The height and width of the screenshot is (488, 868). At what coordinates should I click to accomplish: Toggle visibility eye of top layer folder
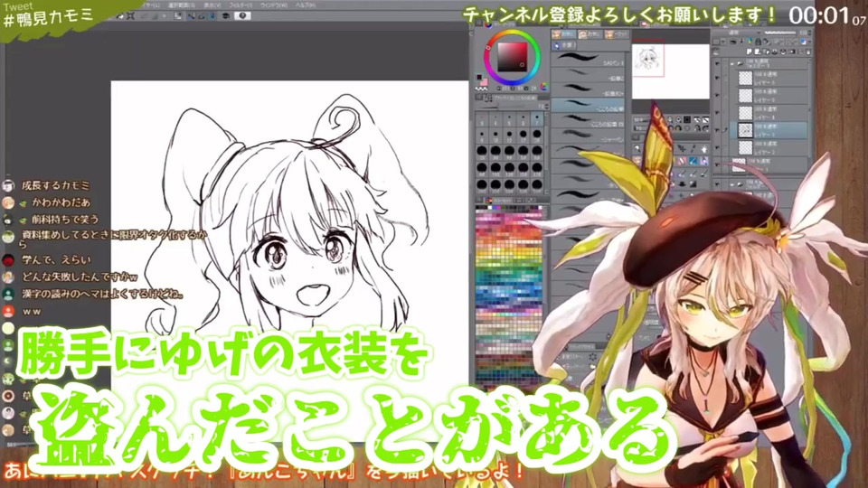718,64
